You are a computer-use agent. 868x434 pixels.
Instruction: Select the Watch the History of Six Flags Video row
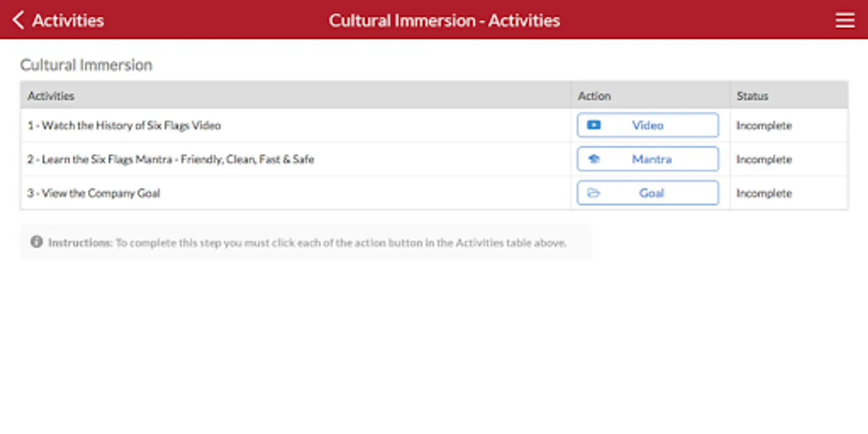click(x=124, y=125)
